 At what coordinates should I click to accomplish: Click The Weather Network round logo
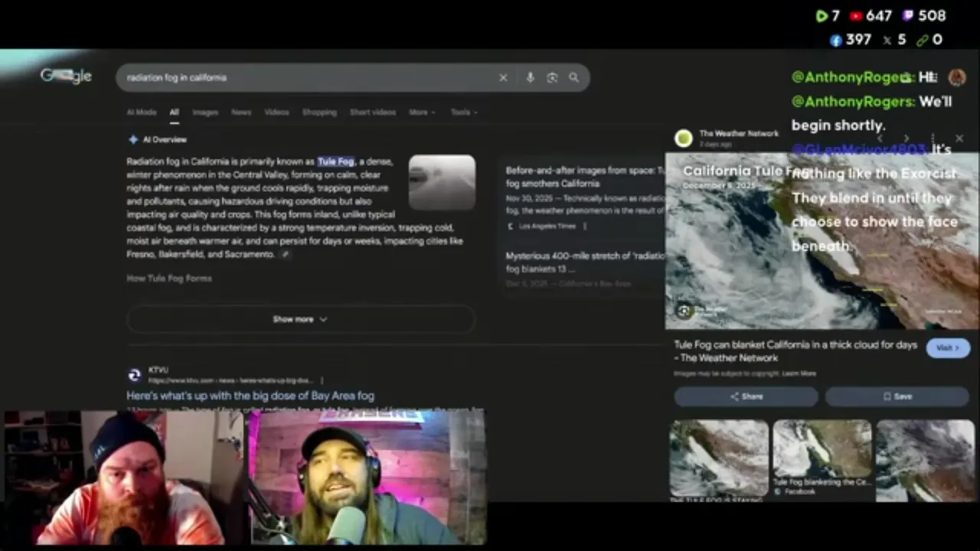[x=683, y=138]
